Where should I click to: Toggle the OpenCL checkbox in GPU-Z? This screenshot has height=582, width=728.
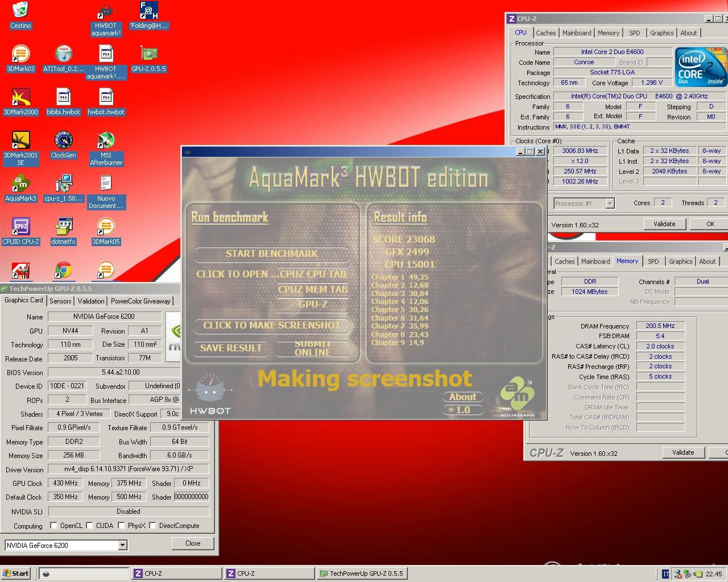(x=53, y=525)
